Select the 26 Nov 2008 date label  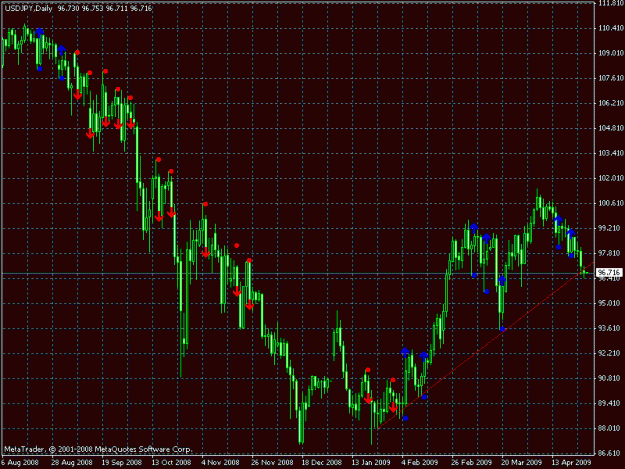tap(272, 463)
